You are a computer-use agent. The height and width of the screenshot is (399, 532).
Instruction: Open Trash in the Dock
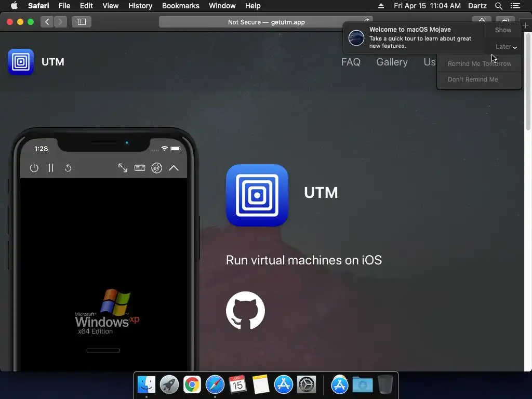point(385,385)
